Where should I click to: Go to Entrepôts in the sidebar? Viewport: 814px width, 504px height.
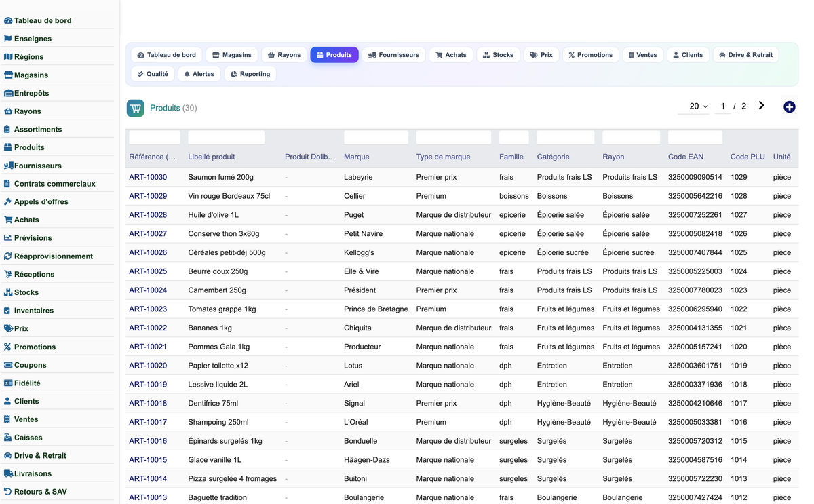click(26, 93)
